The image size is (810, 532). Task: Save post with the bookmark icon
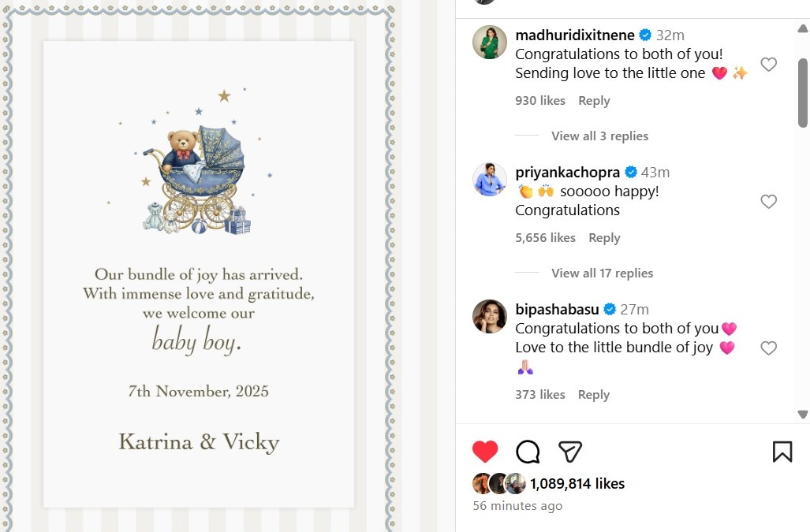pyautogui.click(x=782, y=452)
